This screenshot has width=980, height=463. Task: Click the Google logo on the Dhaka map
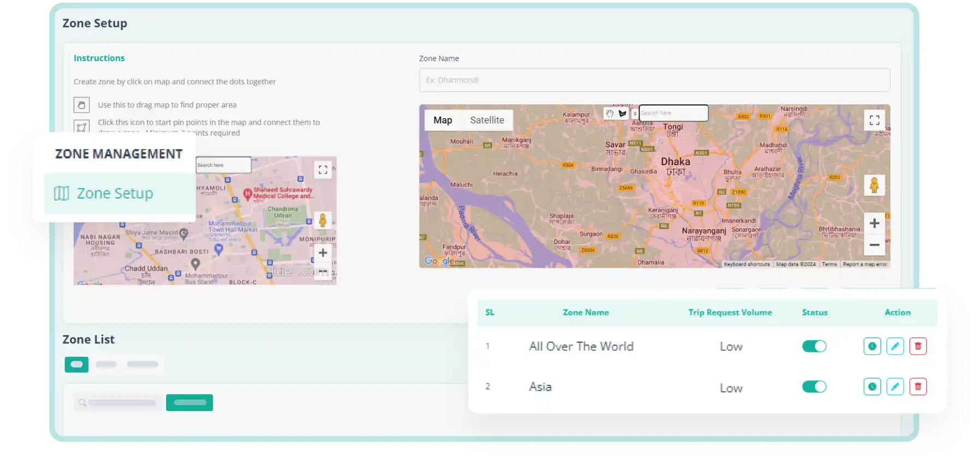(439, 261)
